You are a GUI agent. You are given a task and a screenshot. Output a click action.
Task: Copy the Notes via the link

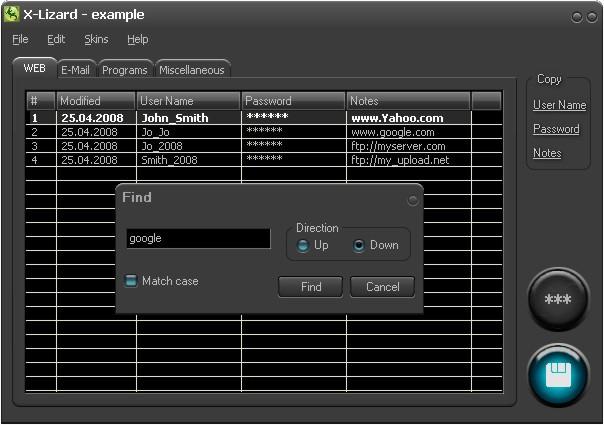[547, 153]
